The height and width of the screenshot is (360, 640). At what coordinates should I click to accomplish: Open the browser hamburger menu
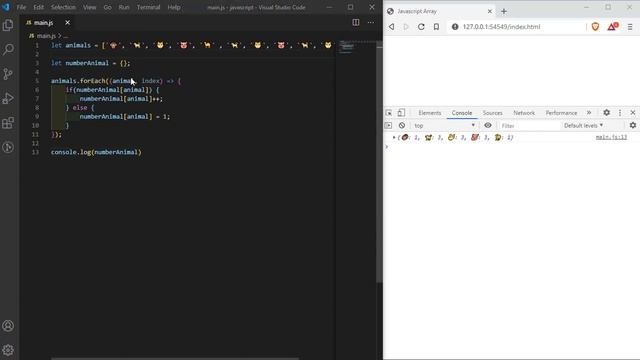pos(630,27)
